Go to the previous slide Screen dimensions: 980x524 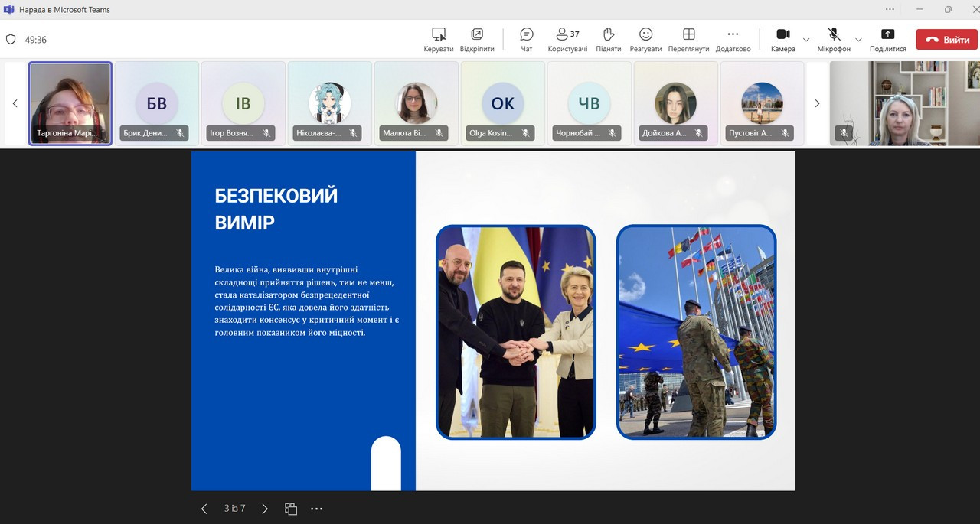click(204, 509)
